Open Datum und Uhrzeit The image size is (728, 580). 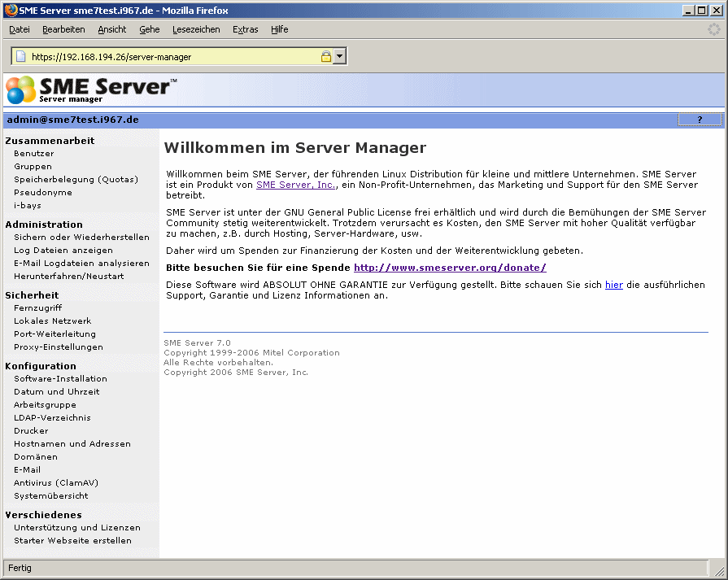[57, 391]
